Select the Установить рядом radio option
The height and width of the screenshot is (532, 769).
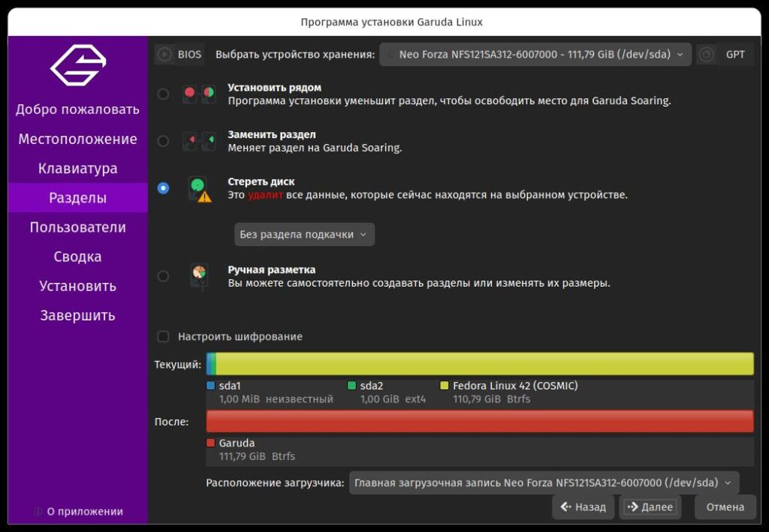click(163, 94)
